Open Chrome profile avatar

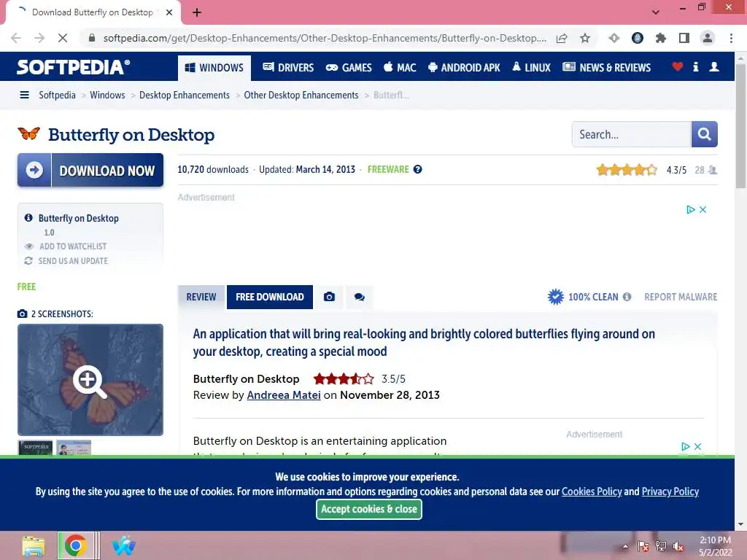(708, 38)
